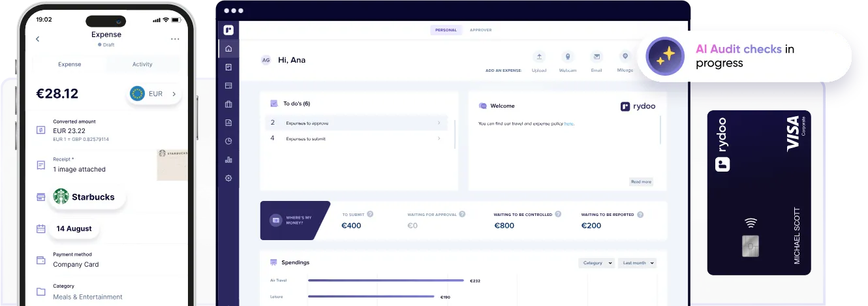Click the Waiting to be controlled help icon
The height and width of the screenshot is (306, 868).
[x=558, y=214]
